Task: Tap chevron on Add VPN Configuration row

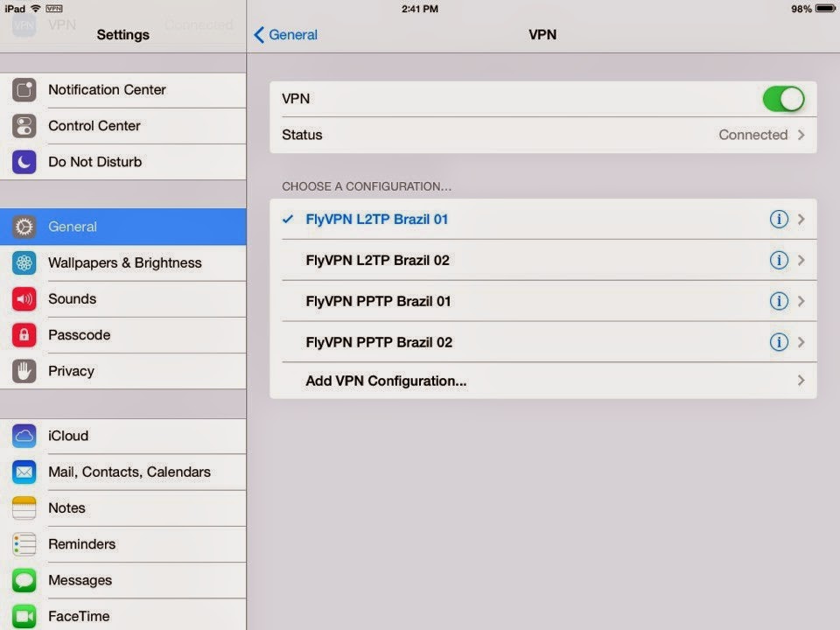Action: pyautogui.click(x=801, y=381)
